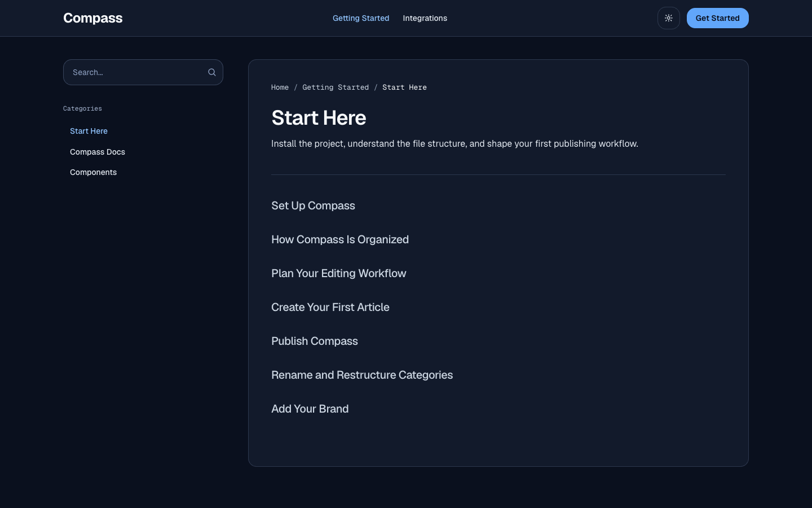The width and height of the screenshot is (812, 508).
Task: Click the description text beginning 'Install the project'
Action: (454, 143)
